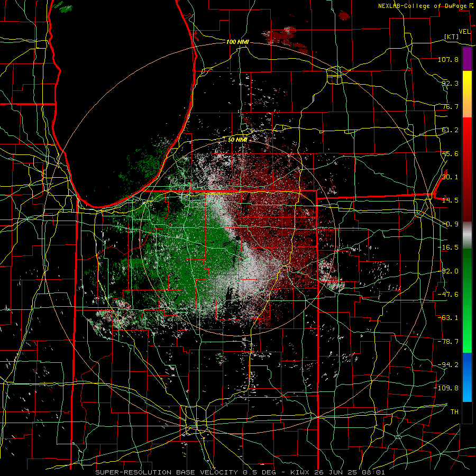Click the gray near-zero segment of the color bar
This screenshot has width=476, height=476.
pos(467,234)
